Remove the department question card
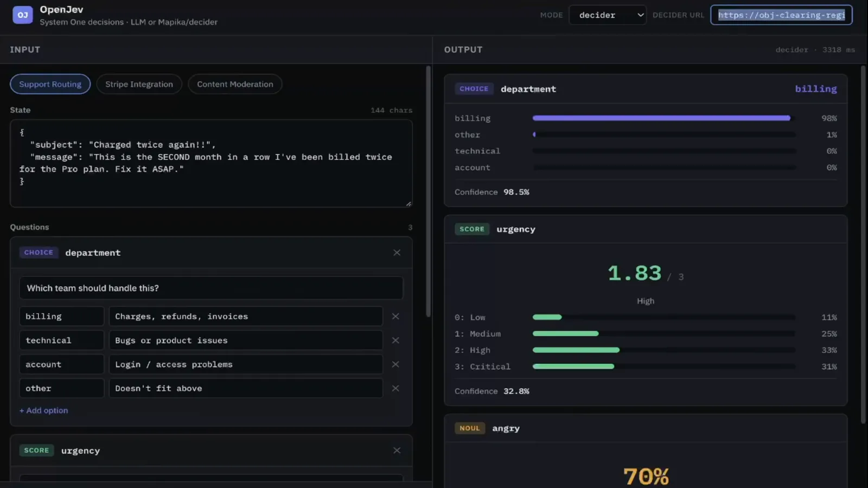The height and width of the screenshot is (488, 868). point(397,253)
